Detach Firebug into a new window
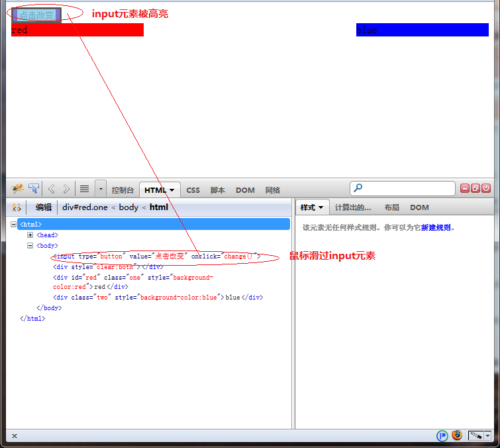This screenshot has height=448, width=500. (x=475, y=188)
